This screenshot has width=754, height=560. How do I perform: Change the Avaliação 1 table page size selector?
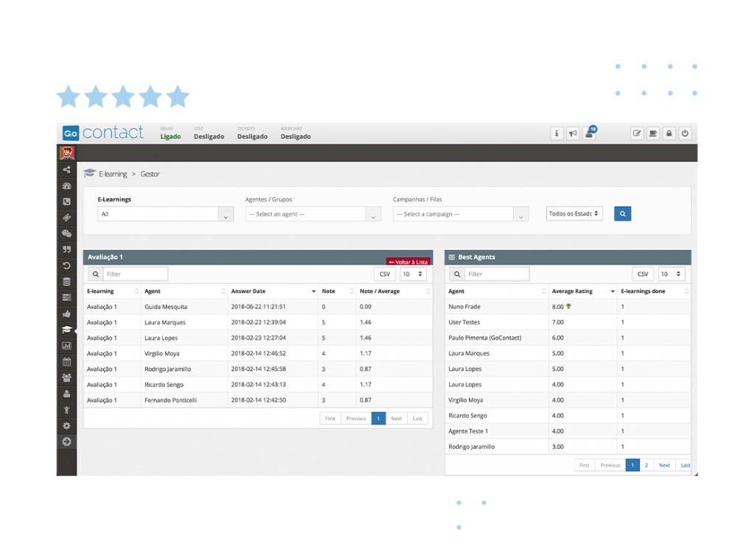413,274
